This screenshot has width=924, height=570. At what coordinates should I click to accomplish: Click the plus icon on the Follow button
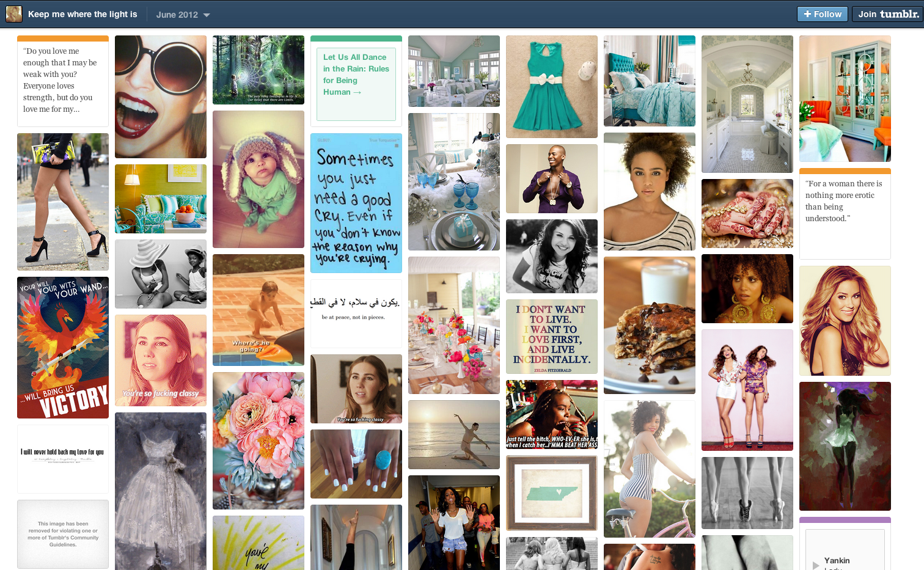[808, 13]
